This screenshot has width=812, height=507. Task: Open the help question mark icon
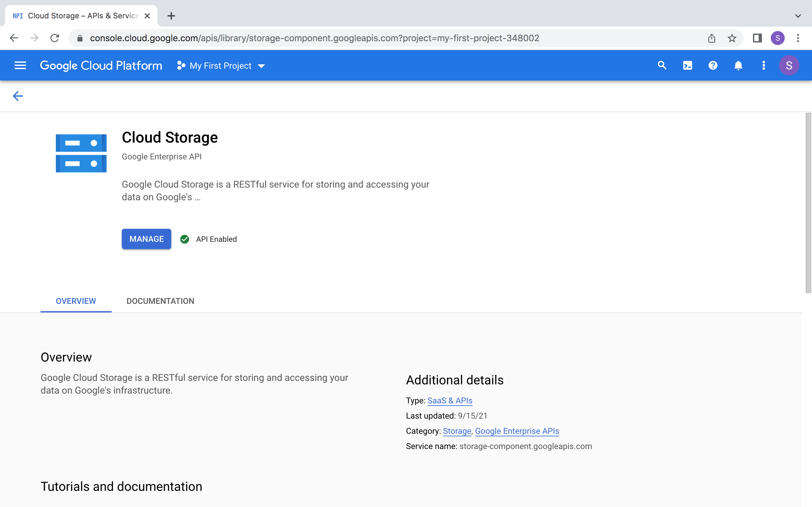click(713, 65)
